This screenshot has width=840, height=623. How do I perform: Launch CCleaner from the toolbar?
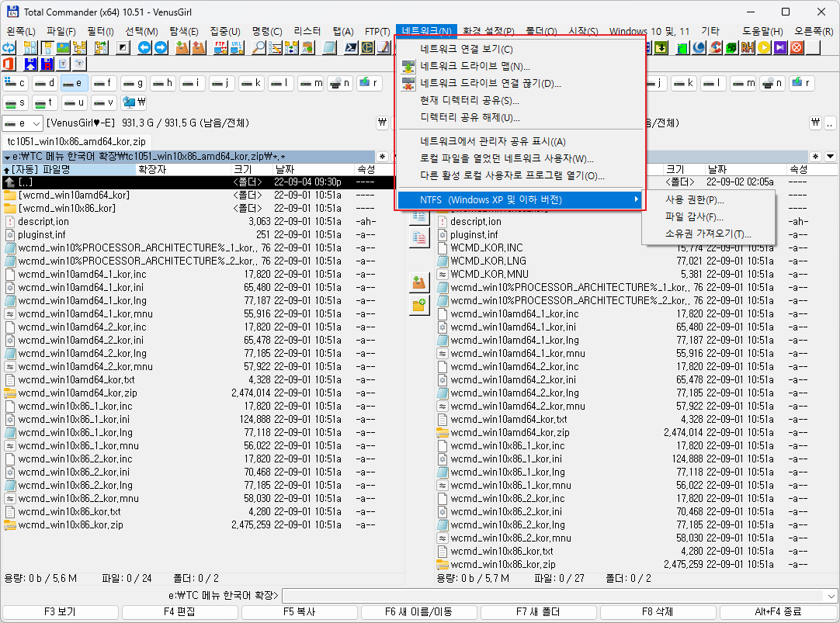click(715, 47)
